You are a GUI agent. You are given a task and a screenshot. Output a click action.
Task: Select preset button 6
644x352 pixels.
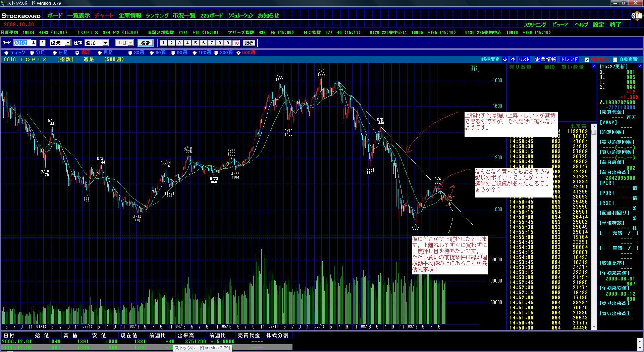(203, 43)
